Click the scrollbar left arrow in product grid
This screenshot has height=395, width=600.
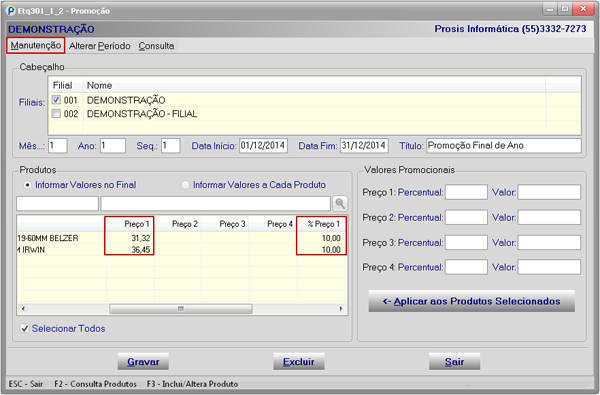tap(23, 308)
